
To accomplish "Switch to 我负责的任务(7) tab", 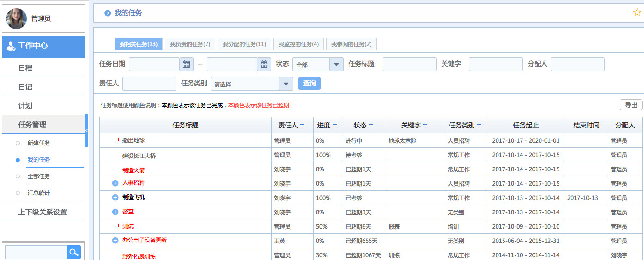I will 190,44.
